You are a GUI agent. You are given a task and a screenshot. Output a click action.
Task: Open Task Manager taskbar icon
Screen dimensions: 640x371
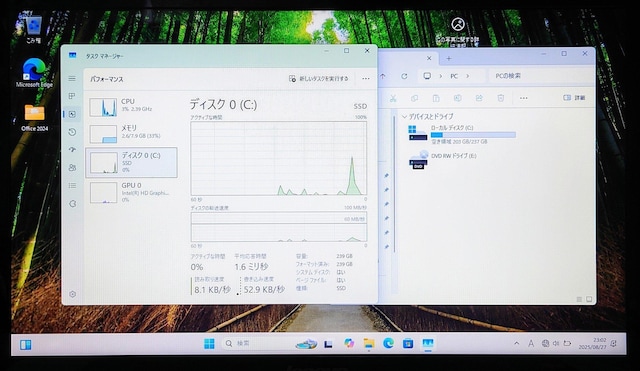[428, 344]
